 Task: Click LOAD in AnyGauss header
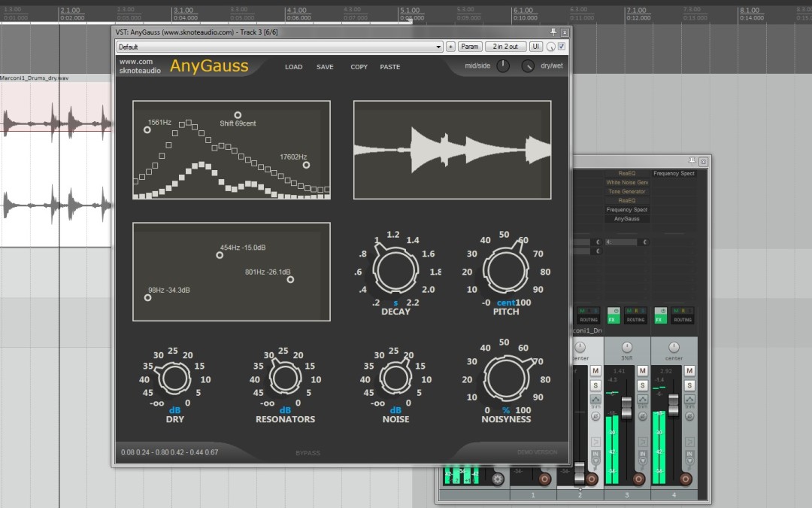point(294,67)
